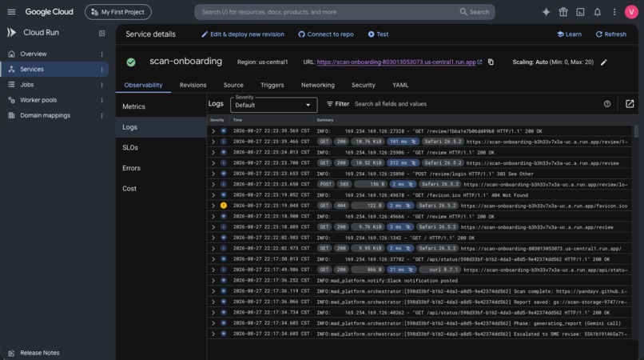Viewport: 644px width, 360px height.
Task: Open logs in Logs Explorer icon
Action: pos(630,104)
